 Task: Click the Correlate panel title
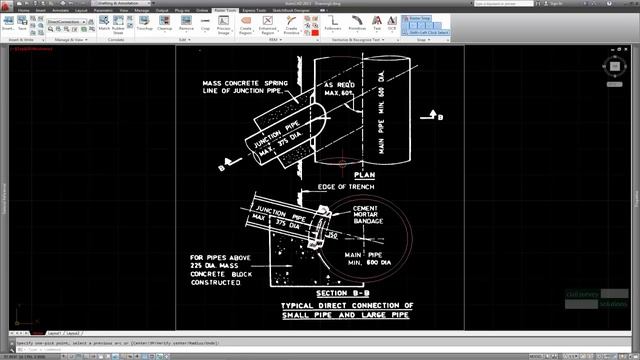click(x=116, y=40)
